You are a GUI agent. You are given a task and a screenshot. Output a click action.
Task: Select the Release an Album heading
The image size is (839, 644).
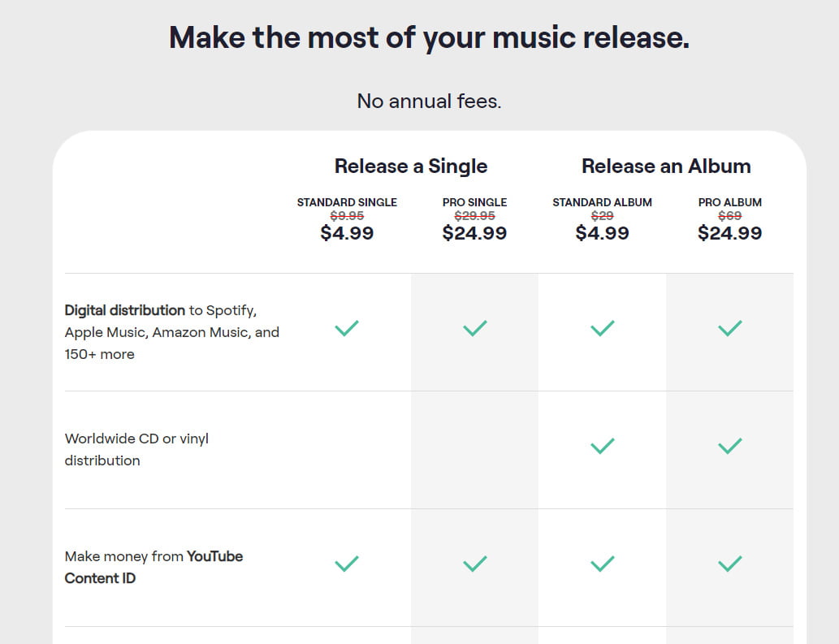(x=666, y=166)
